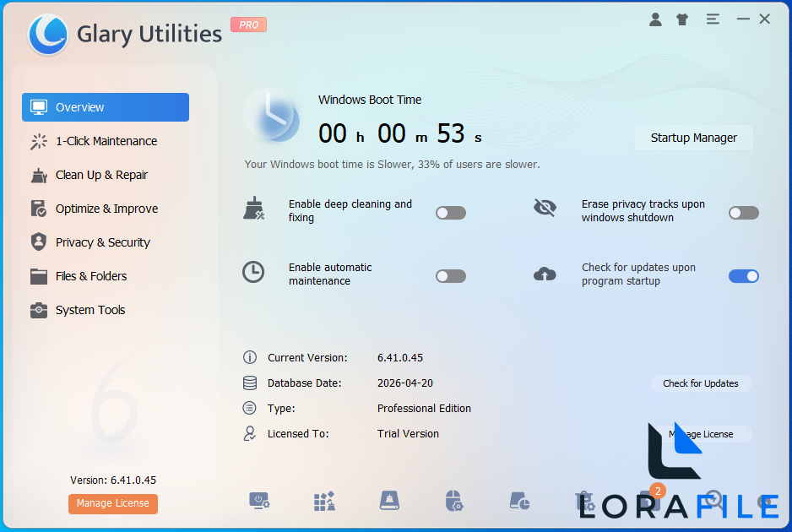Click Check for Updates
Image resolution: width=792 pixels, height=532 pixels.
701,383
